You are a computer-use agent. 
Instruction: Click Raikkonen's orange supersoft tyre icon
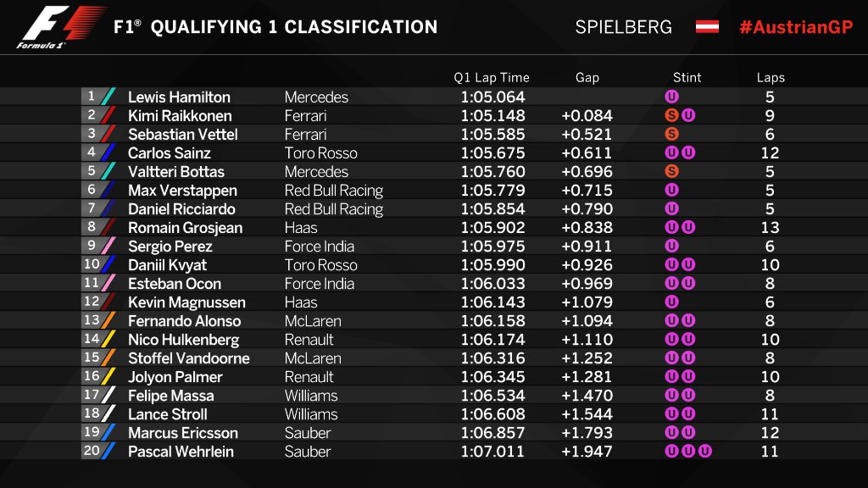[671, 115]
